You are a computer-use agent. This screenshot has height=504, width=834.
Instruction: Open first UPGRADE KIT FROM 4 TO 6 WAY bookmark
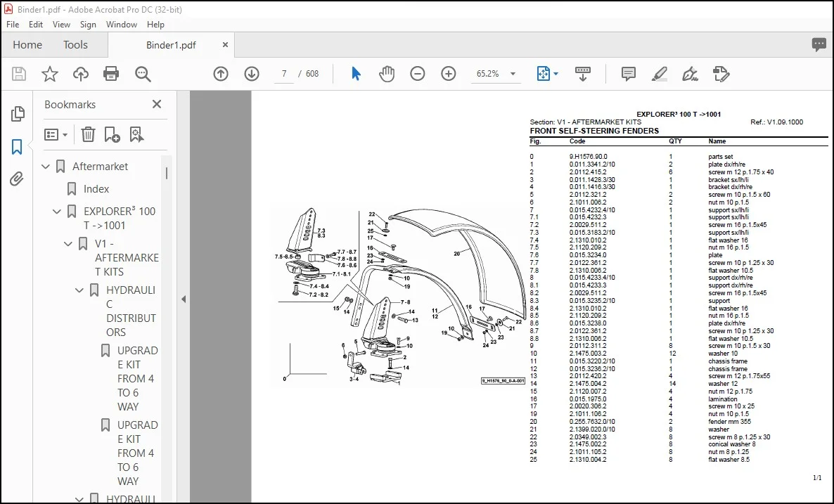138,379
